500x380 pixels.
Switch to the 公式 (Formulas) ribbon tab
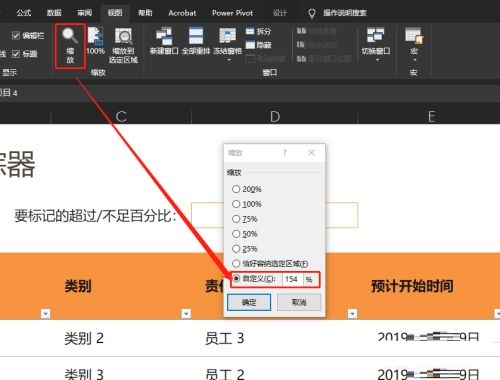[x=24, y=13]
